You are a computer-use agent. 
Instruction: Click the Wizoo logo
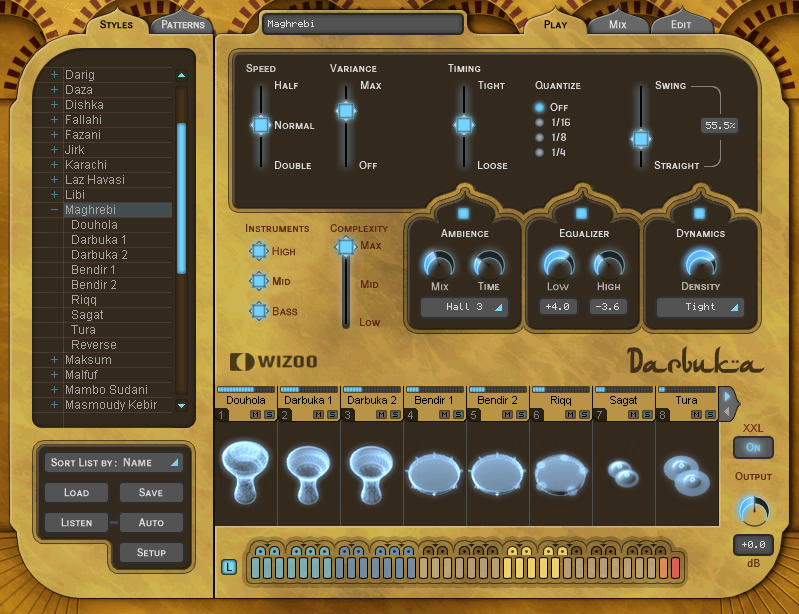274,361
